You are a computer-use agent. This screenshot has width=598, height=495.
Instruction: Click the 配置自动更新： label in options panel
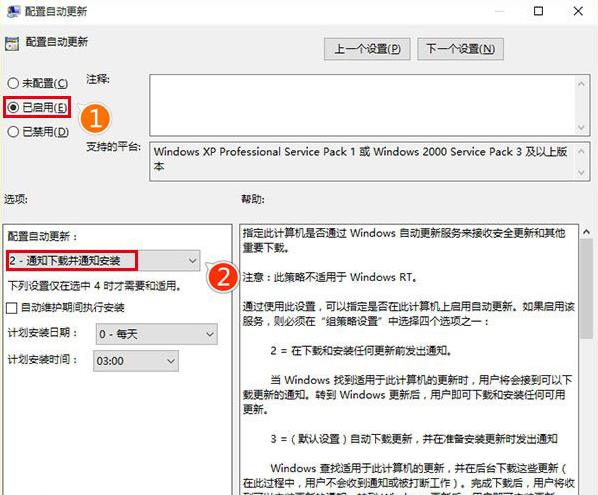43,236
